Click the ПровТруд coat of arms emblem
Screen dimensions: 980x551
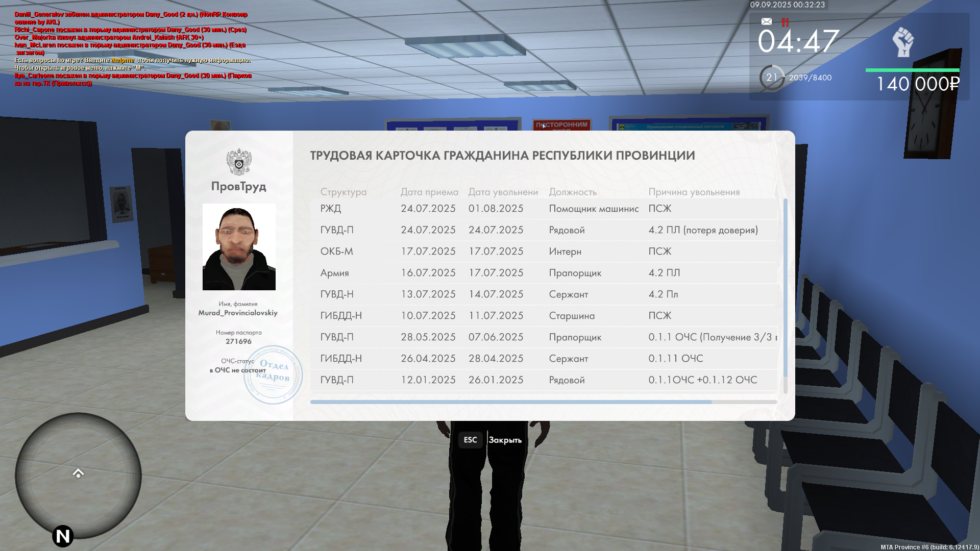coord(239,162)
